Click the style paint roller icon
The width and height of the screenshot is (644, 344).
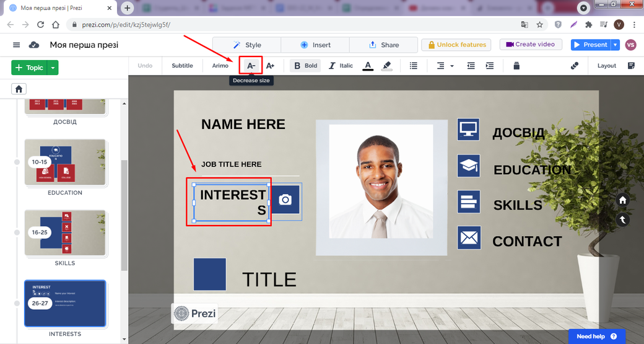click(575, 65)
